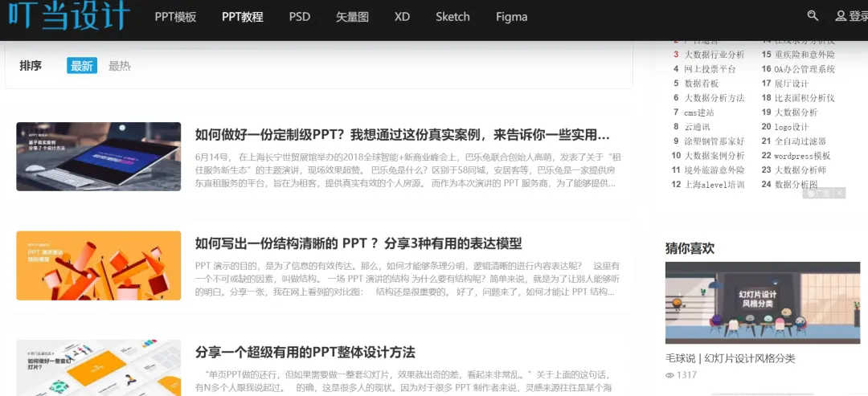Click ad link 大数据分析师
The width and height of the screenshot is (868, 396).
tap(800, 169)
